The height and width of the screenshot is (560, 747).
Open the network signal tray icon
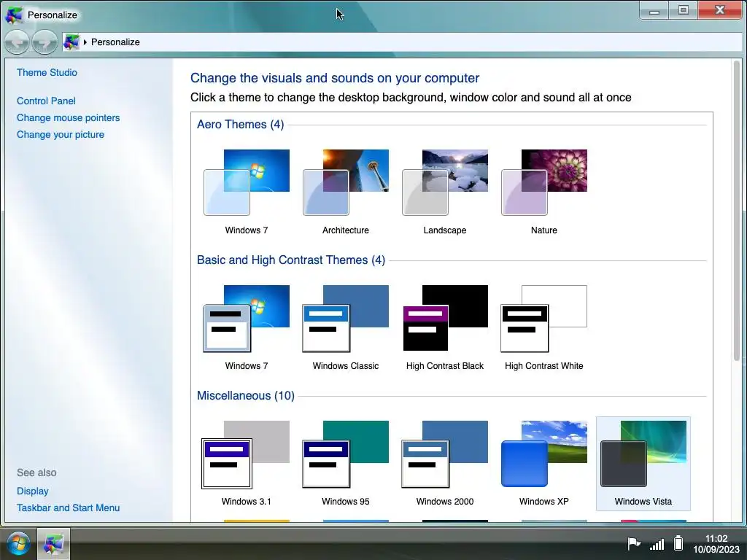tap(657, 544)
